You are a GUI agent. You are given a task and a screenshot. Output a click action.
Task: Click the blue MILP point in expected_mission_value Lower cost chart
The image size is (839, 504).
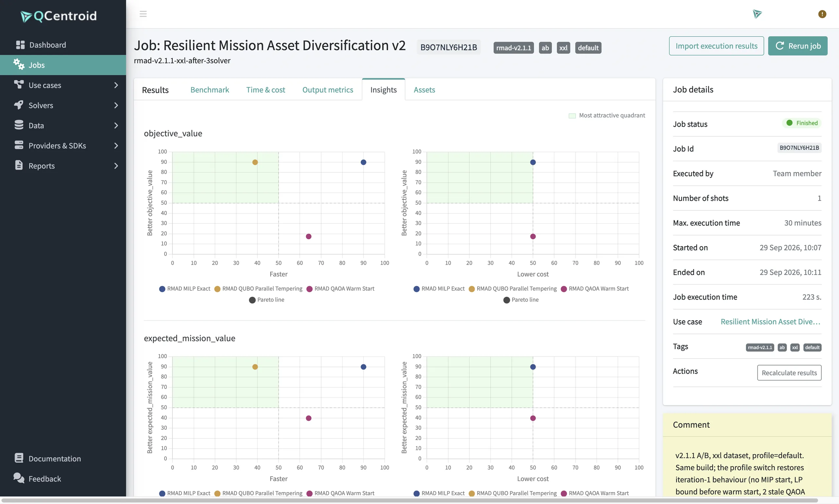[x=533, y=367]
